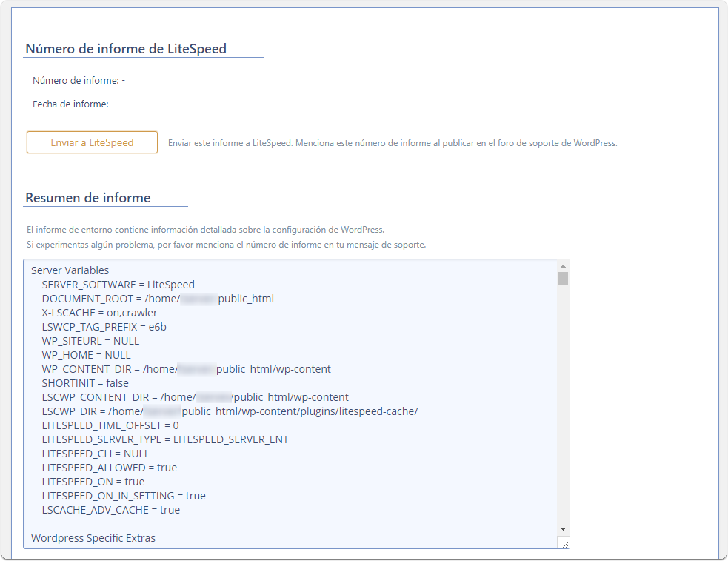Select the 'Server Variables' heading line
The image size is (728, 561).
70,270
